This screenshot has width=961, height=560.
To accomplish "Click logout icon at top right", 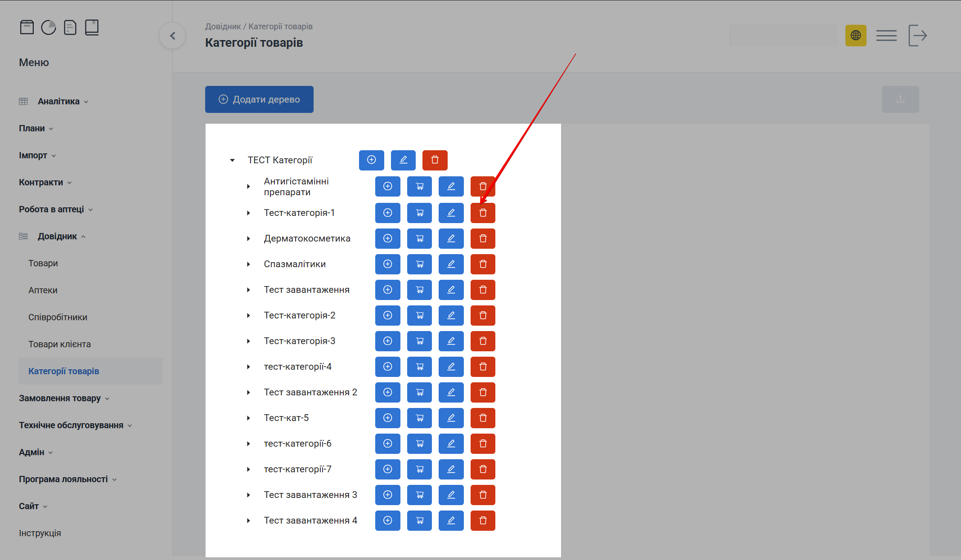I will [x=917, y=36].
